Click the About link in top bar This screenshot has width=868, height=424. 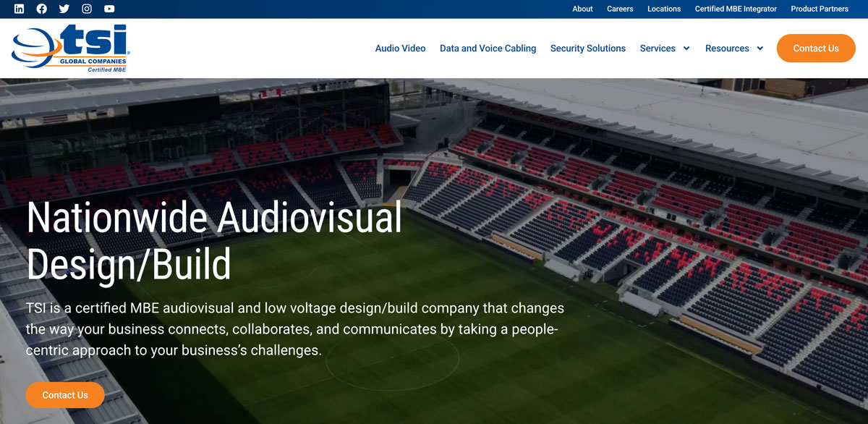click(x=582, y=9)
